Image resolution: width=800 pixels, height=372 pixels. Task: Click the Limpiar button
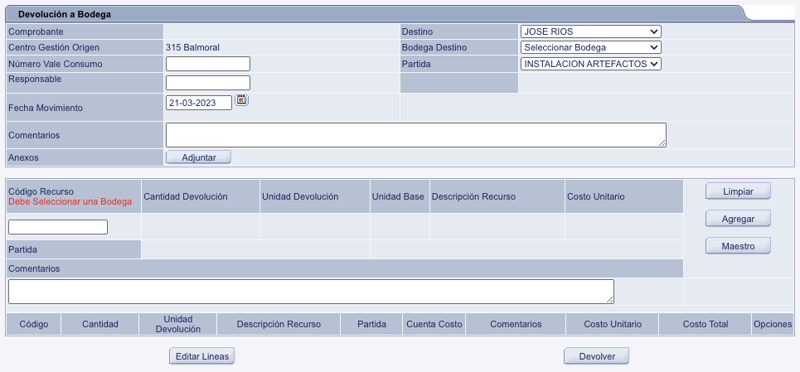[738, 191]
